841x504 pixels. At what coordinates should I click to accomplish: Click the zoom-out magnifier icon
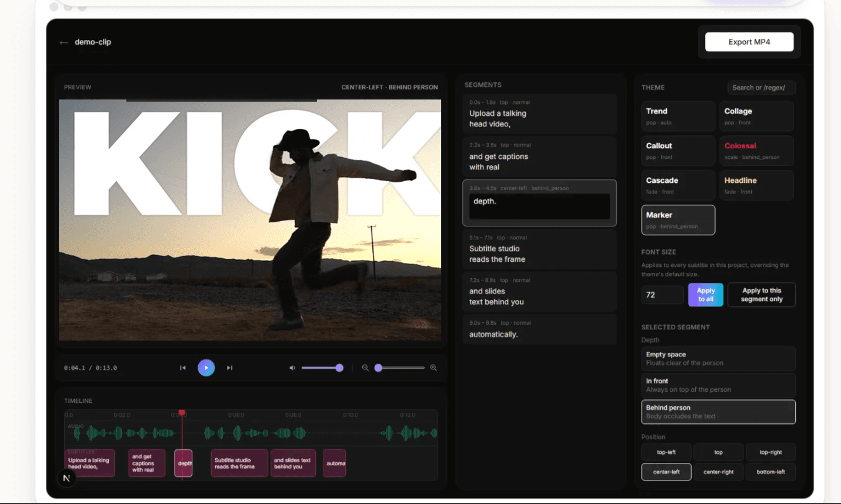(365, 368)
